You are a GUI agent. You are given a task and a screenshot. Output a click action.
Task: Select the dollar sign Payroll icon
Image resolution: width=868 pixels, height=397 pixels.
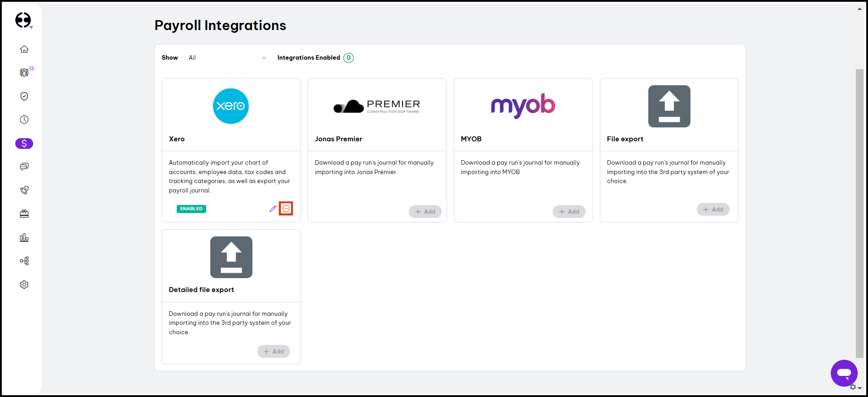click(x=24, y=144)
